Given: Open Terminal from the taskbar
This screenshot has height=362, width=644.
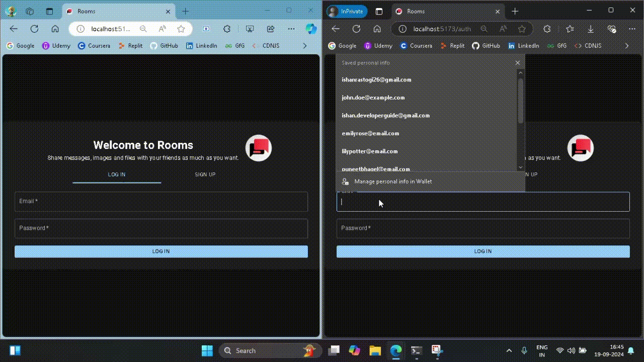Looking at the screenshot, I should coord(416,350).
